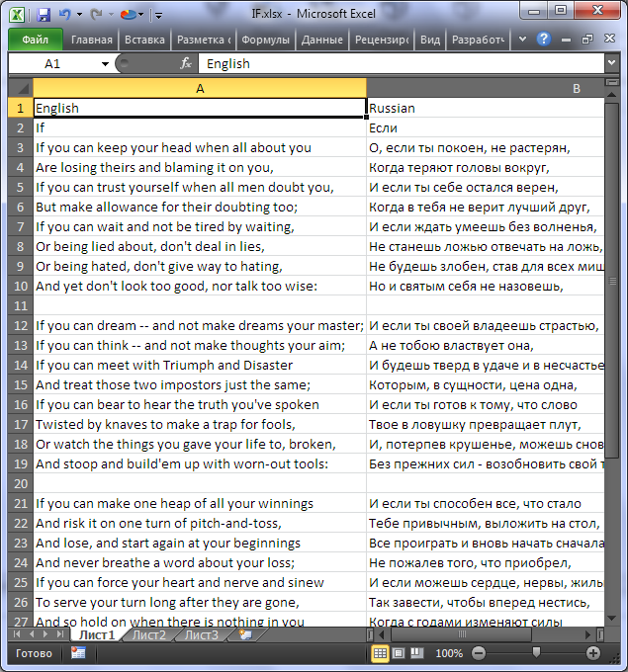Click the insert function fx icon

coord(185,63)
